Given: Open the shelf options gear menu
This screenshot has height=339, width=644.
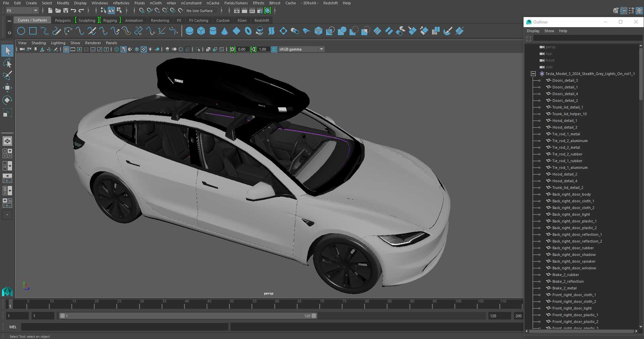Looking at the screenshot, I should tap(9, 33).
